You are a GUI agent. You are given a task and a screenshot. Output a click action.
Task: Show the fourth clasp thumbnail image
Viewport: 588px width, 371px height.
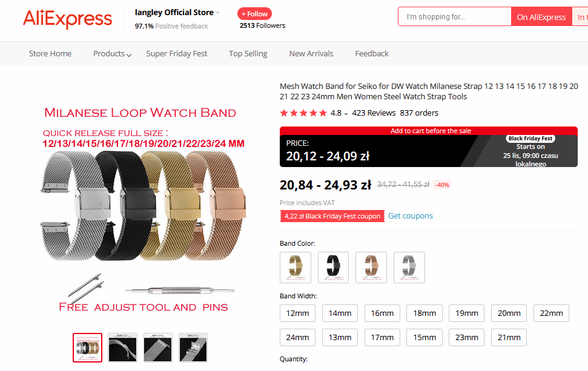[x=193, y=348]
